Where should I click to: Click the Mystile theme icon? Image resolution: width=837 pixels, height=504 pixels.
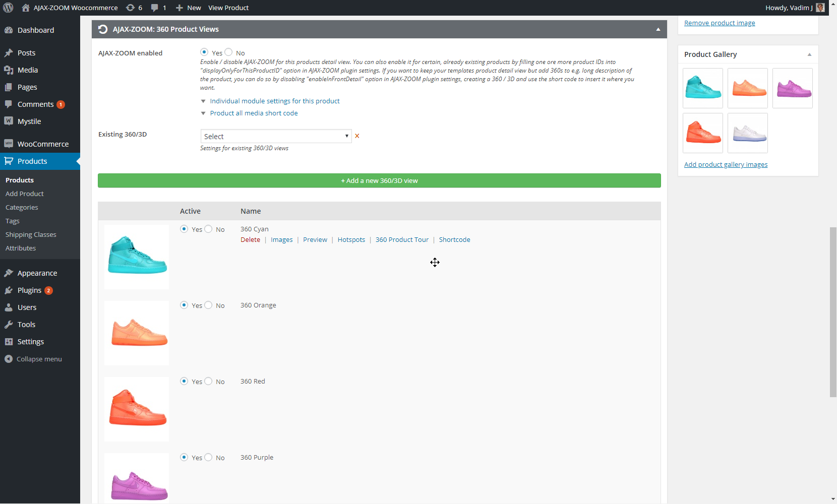pyautogui.click(x=9, y=121)
